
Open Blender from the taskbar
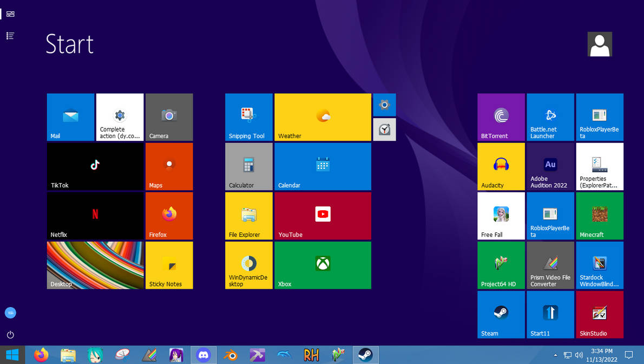[x=231, y=355]
